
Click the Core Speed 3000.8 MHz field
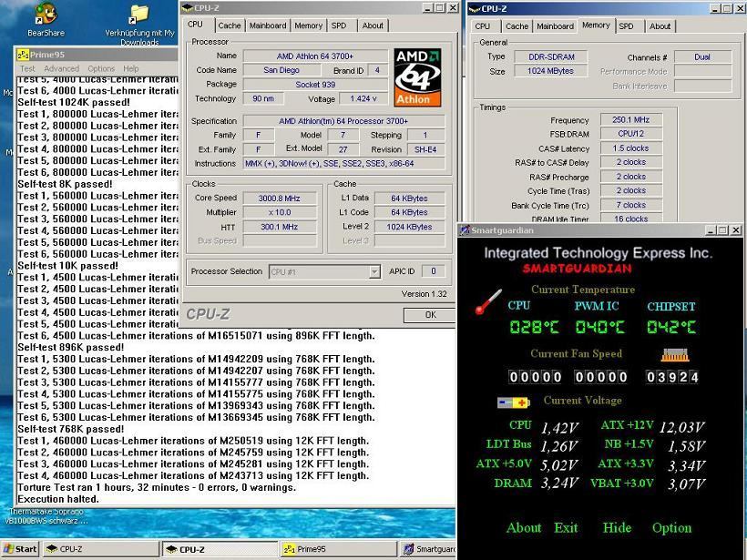click(x=279, y=199)
